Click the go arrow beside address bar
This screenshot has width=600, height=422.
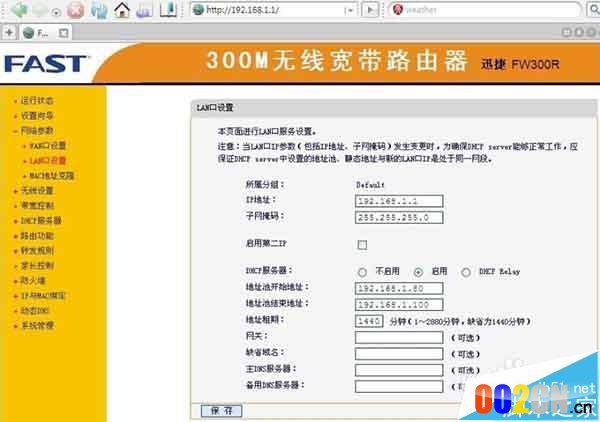click(x=370, y=10)
